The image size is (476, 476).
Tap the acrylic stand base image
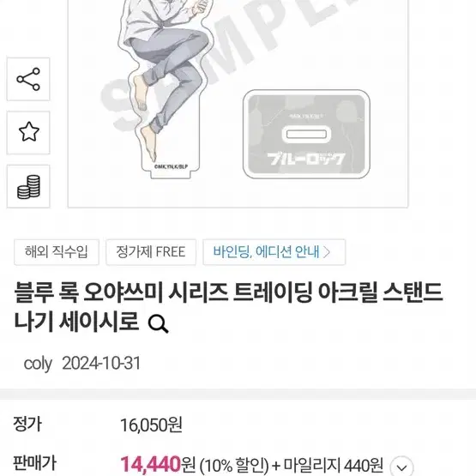point(306,134)
